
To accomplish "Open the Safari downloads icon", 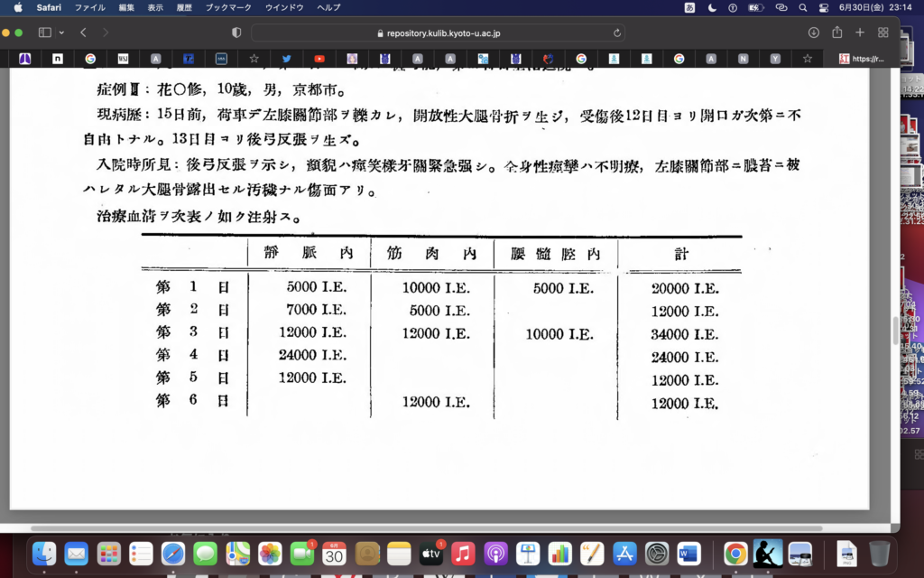I will coord(813,33).
